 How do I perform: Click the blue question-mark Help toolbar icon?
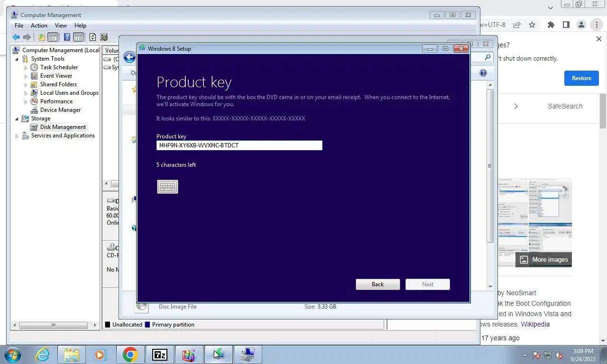pos(67,37)
